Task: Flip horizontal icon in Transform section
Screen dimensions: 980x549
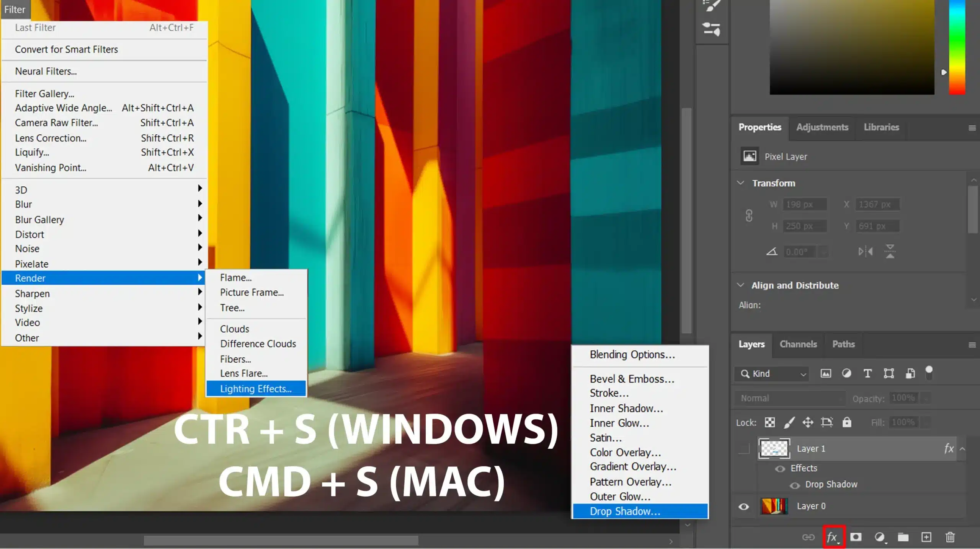Action: pyautogui.click(x=865, y=251)
